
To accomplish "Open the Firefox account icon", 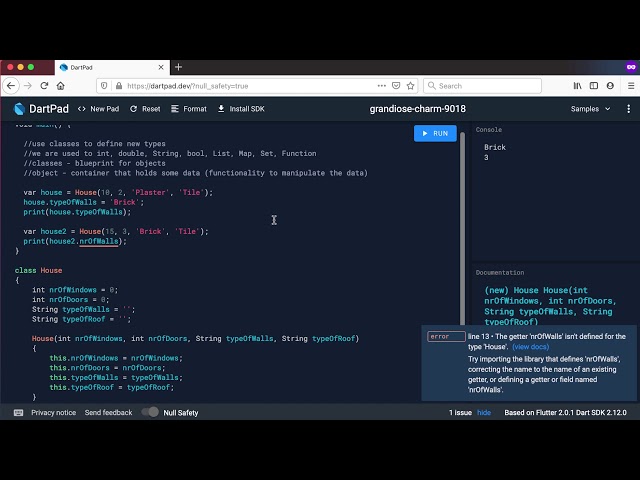I will click(x=610, y=86).
